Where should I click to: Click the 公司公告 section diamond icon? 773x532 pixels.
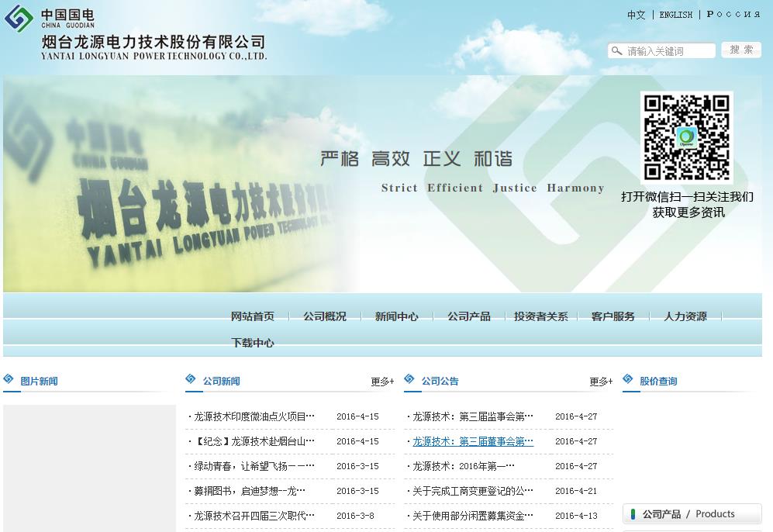point(409,378)
